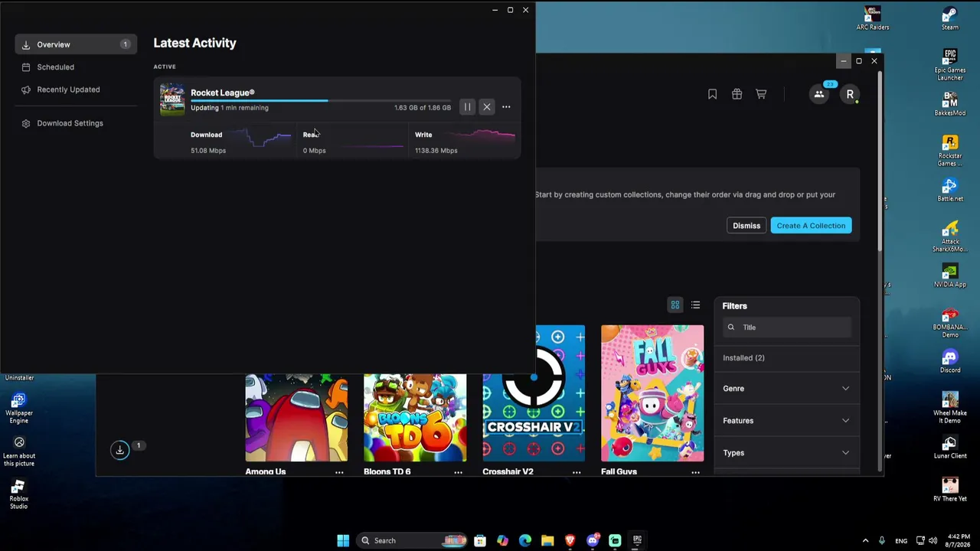Click the Rocket League game thumbnail
The width and height of the screenshot is (980, 551).
pyautogui.click(x=172, y=99)
